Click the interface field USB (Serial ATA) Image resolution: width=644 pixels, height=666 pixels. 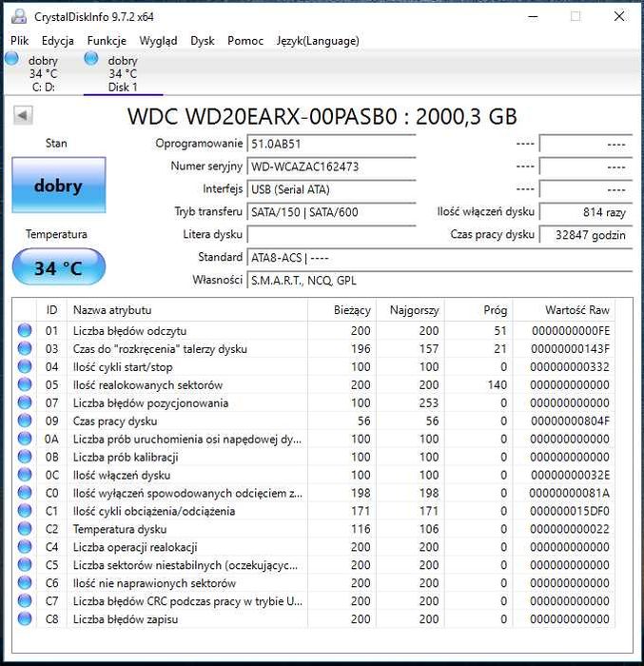[331, 189]
